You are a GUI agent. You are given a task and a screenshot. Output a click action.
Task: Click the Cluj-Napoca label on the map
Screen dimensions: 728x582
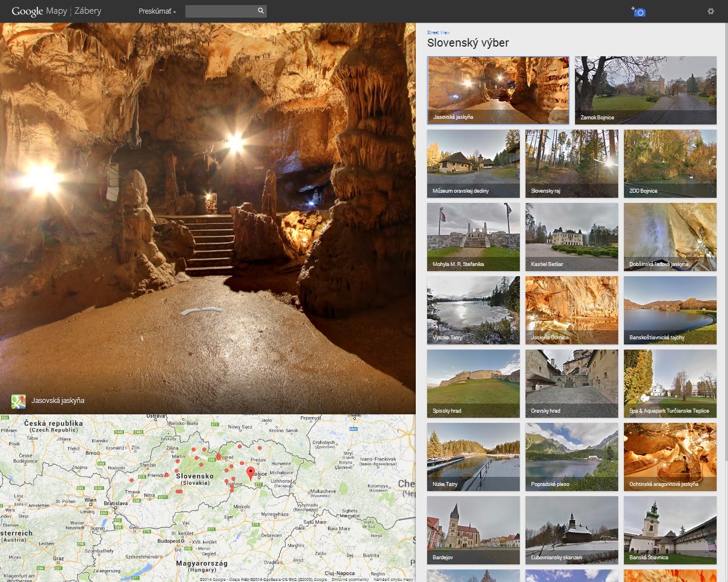coord(340,573)
